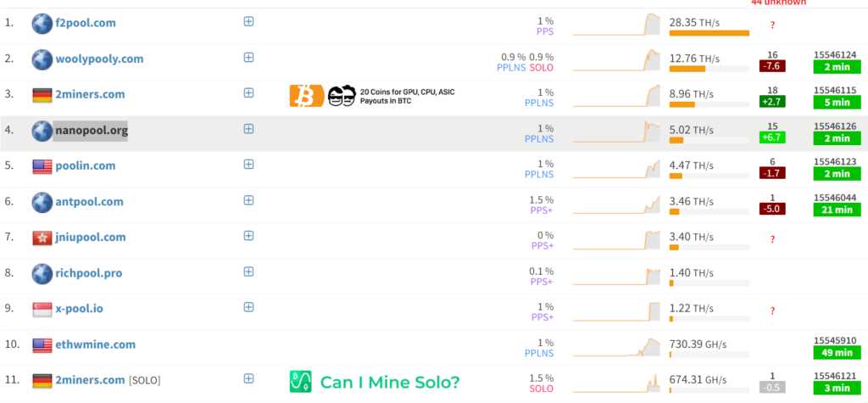The image size is (868, 403).
Task: Expand the nanopool.org row plus icon
Action: (248, 129)
